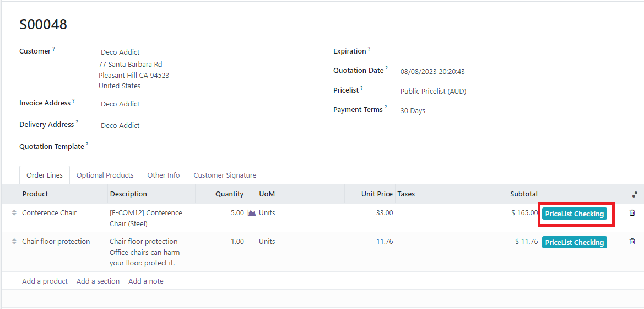Delete the Chair floor protection line
644x309 pixels.
[632, 242]
